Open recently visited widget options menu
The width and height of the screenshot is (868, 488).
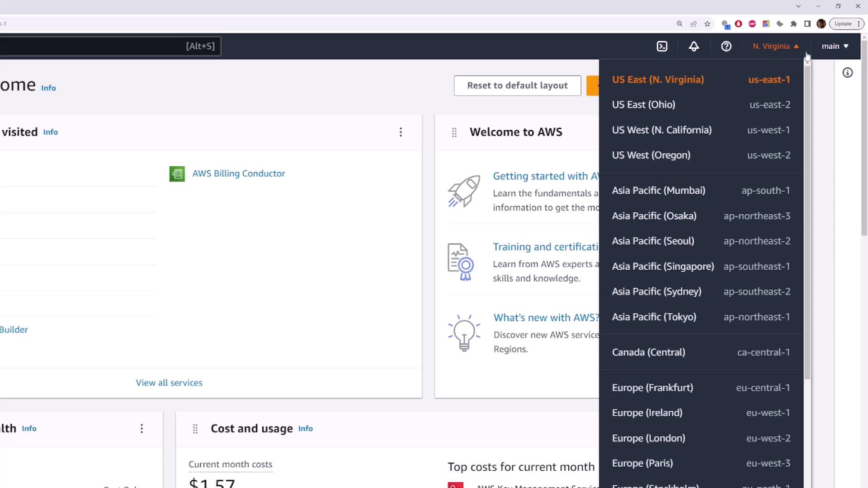401,132
